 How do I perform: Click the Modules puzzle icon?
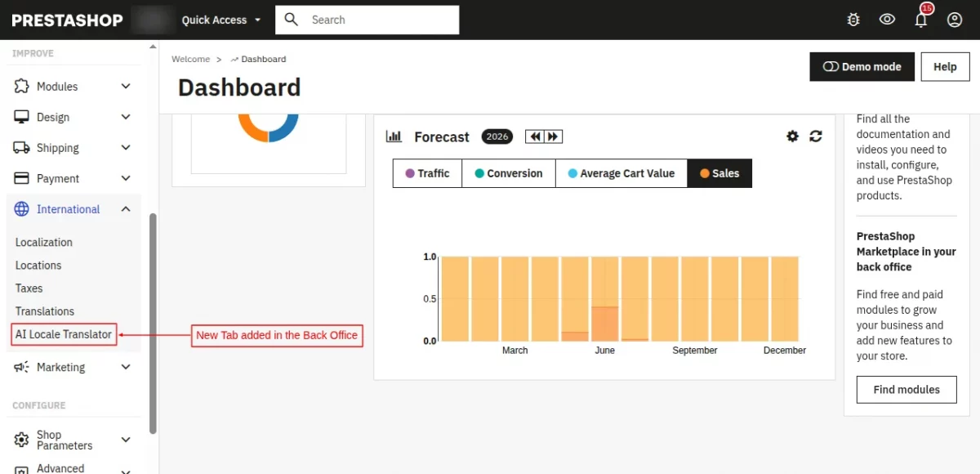(x=22, y=86)
